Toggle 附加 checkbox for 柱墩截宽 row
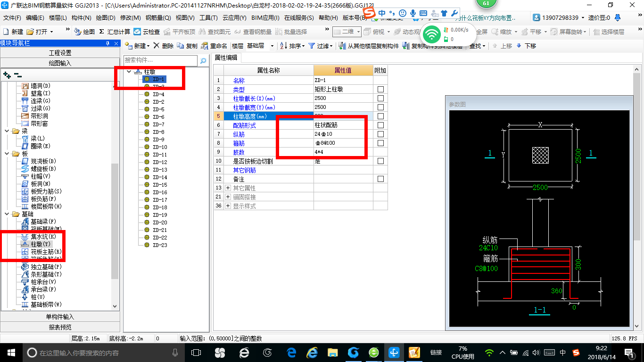 click(380, 107)
